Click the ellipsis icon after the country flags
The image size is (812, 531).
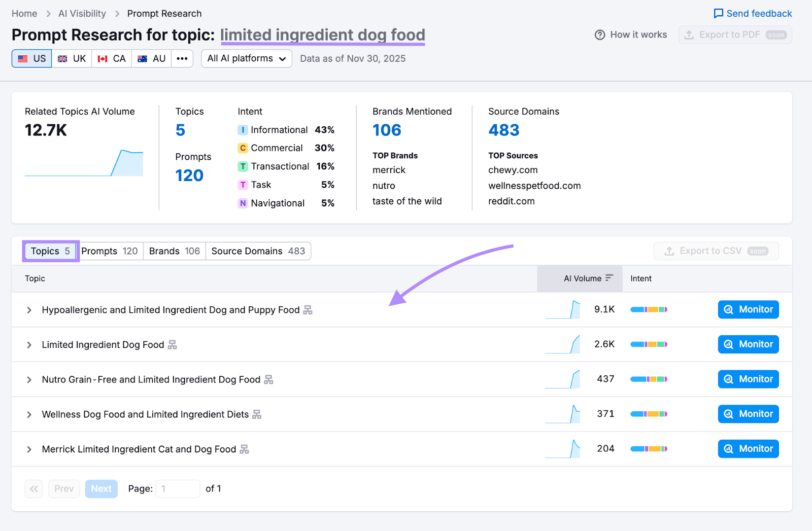[x=182, y=58]
